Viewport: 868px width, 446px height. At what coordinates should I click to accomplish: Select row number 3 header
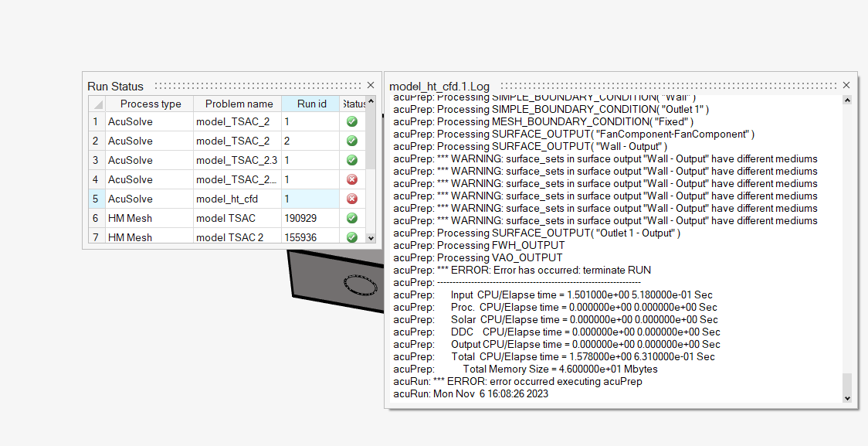point(97,160)
